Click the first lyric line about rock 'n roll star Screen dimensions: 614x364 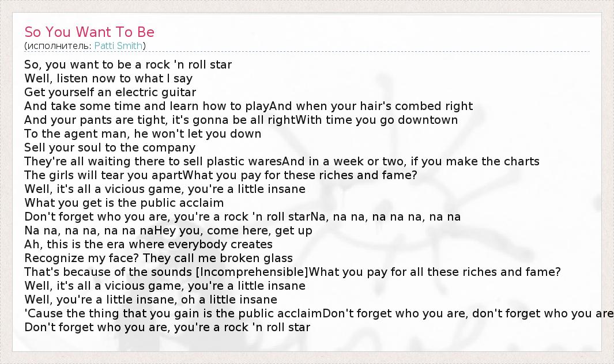[128, 65]
